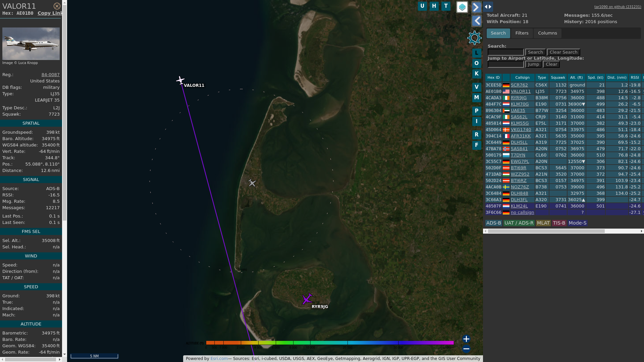Open SCR762 callsign link in table
This screenshot has width=644, height=362.
[519, 85]
